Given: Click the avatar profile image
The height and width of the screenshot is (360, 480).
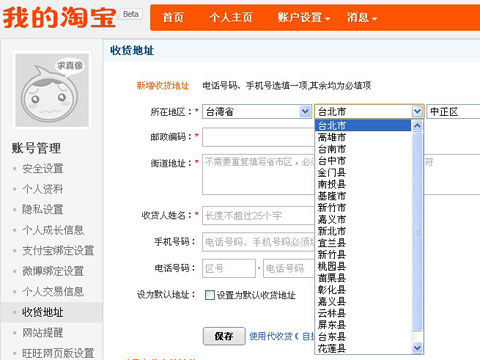Looking at the screenshot, I should tap(52, 90).
